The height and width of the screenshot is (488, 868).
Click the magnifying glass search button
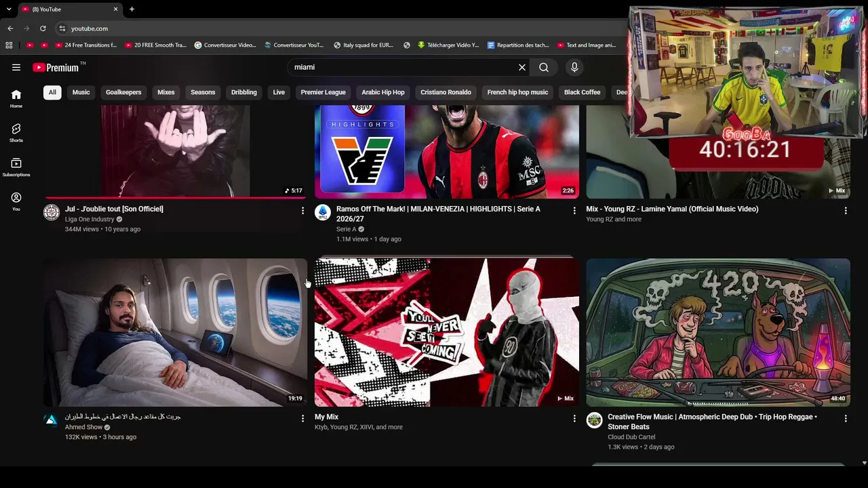(x=544, y=67)
